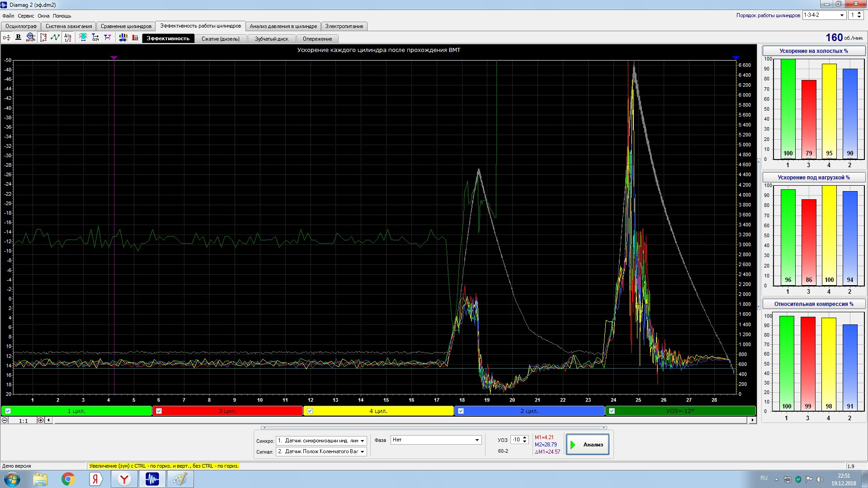Screen dimensions: 868x488
Task: Switch to Система зажигания tab
Action: (69, 26)
